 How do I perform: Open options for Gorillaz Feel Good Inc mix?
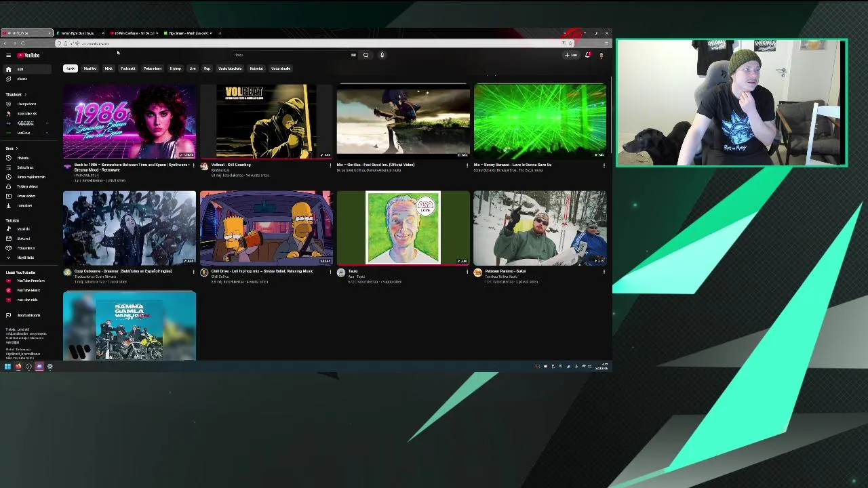[467, 165]
